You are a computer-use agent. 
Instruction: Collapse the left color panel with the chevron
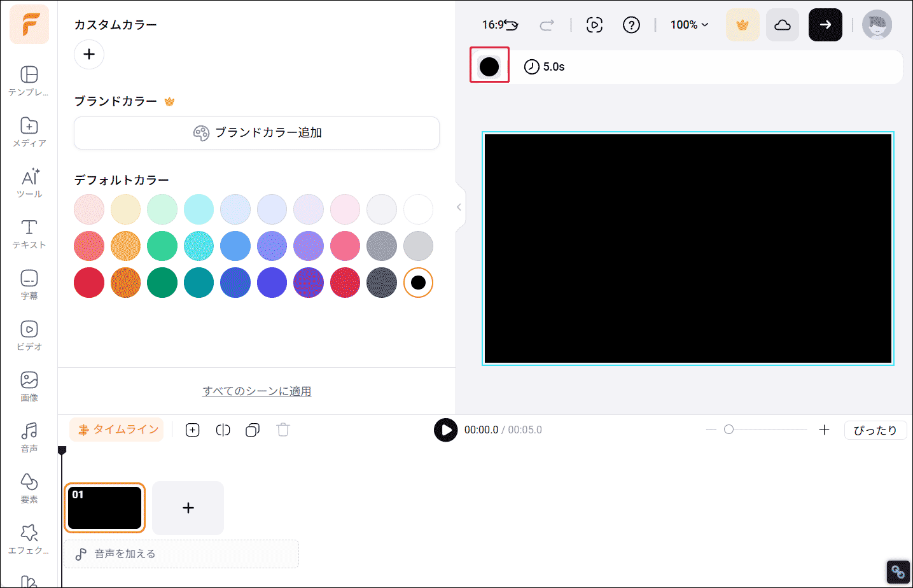459,207
